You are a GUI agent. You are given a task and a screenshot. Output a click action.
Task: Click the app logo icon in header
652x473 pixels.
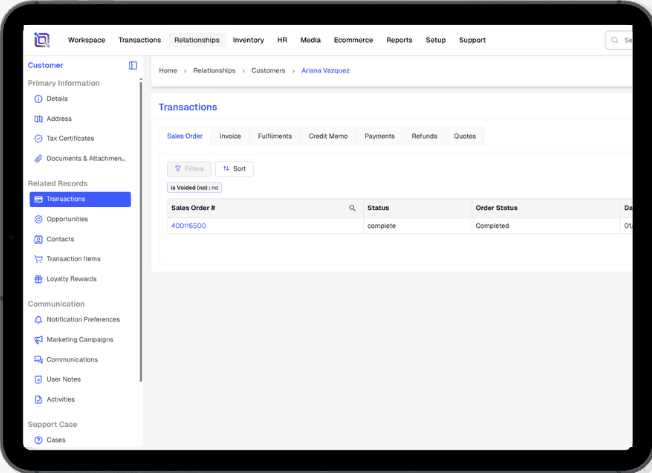point(41,40)
